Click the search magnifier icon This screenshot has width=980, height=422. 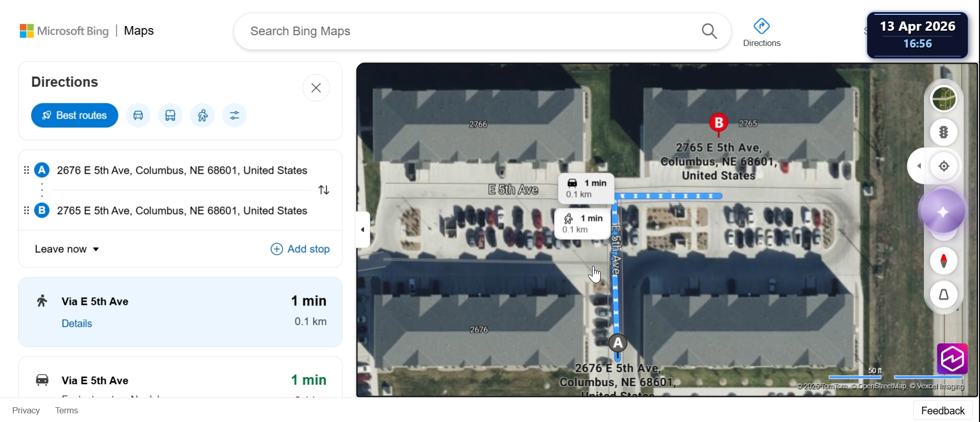click(x=709, y=31)
